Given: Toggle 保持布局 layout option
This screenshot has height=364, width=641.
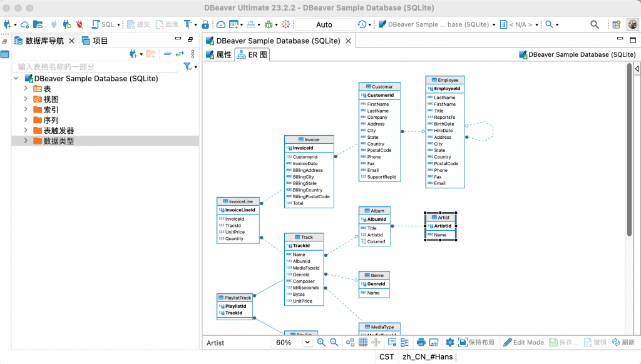Looking at the screenshot, I should (477, 342).
